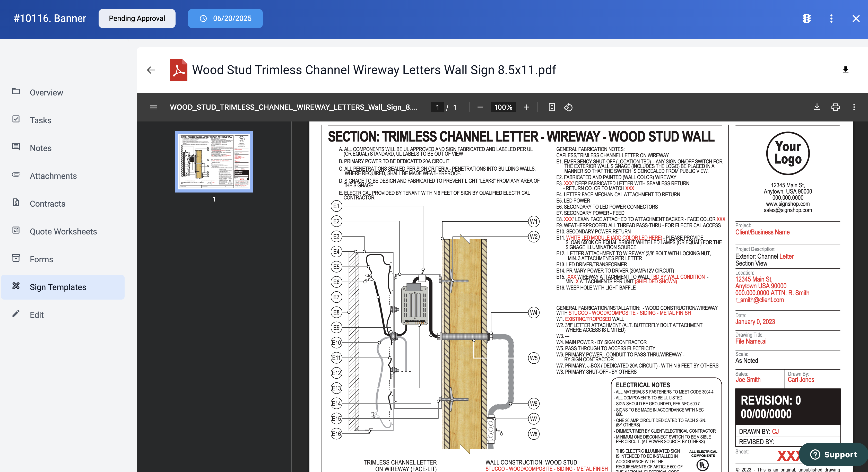This screenshot has height=472, width=868.
Task: Open the header three-dot options menu
Action: (831, 19)
